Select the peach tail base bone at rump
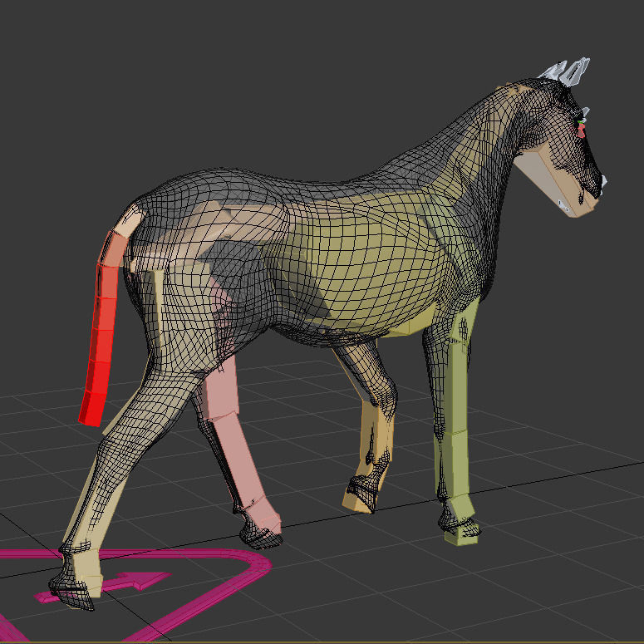The height and width of the screenshot is (644, 644). pos(130,219)
